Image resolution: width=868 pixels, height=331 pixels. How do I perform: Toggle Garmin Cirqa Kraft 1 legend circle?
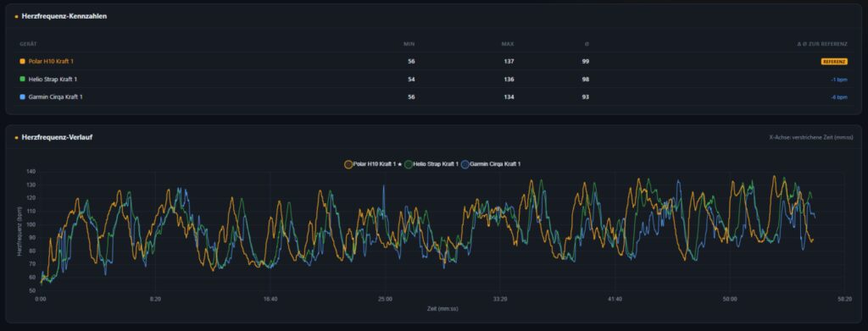[465, 164]
